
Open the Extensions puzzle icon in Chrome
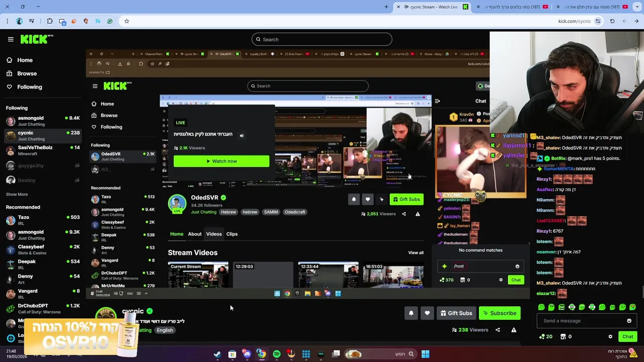point(50,21)
